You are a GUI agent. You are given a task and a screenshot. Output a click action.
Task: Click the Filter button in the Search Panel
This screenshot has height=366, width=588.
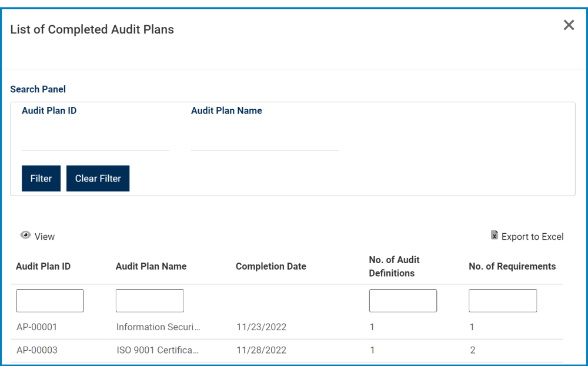41,178
